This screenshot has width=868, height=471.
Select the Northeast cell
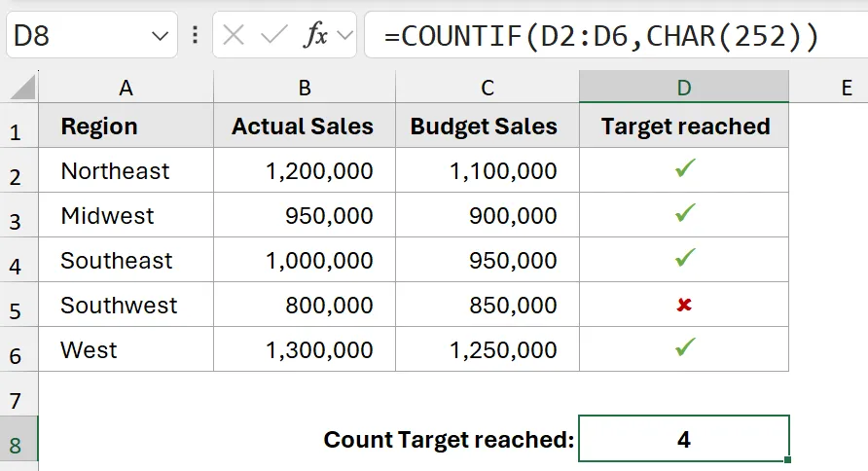[127, 170]
